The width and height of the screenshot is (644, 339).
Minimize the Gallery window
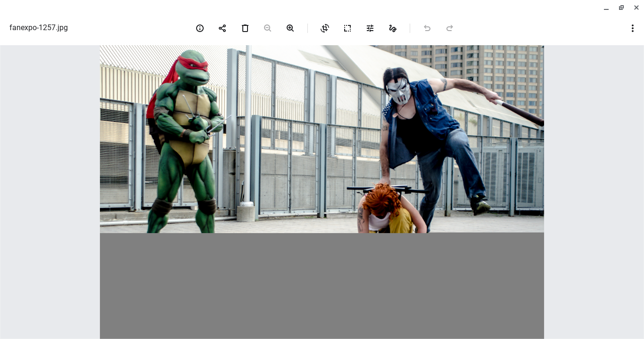pos(606,8)
